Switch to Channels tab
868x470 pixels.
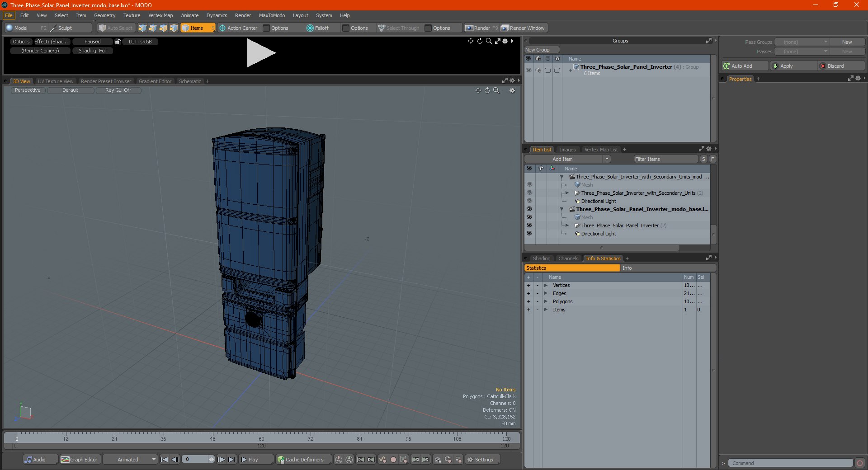coord(568,258)
